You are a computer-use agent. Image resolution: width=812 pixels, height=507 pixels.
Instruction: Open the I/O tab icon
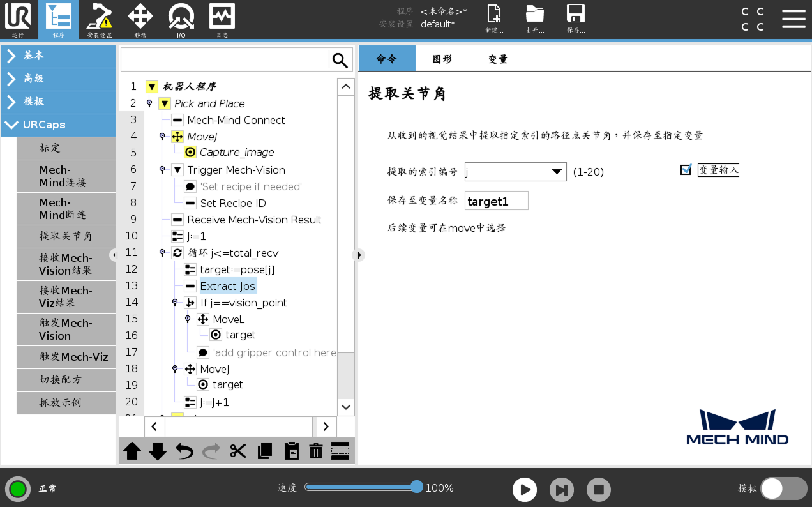click(181, 19)
